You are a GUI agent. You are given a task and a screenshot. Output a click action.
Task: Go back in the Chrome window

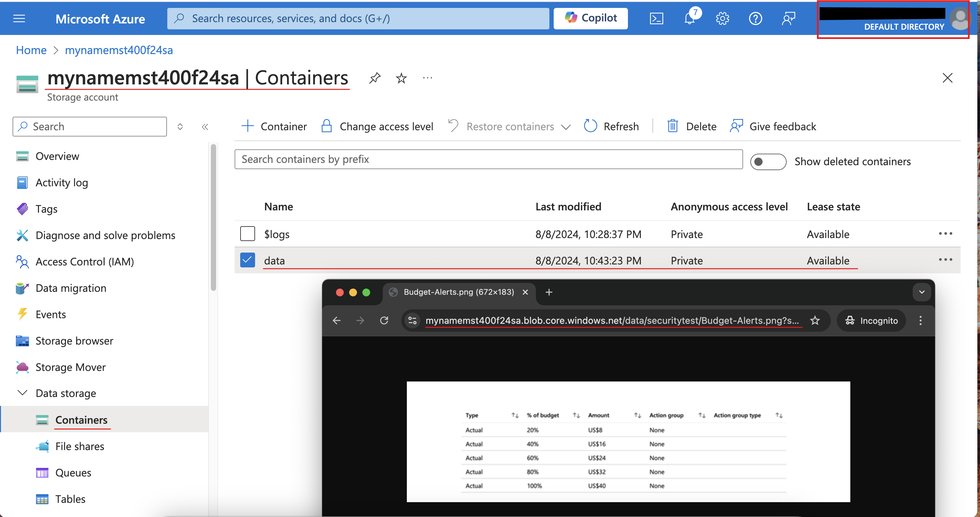[336, 320]
